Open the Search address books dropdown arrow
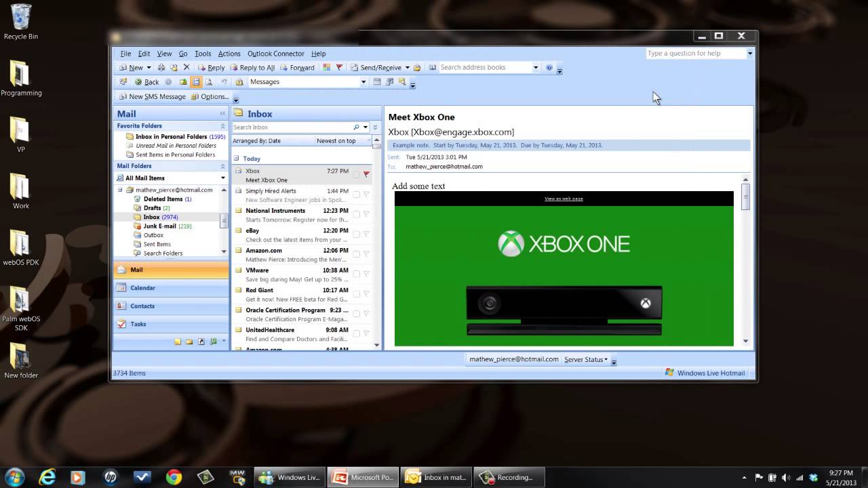The width and height of the screenshot is (868, 488). tap(535, 68)
